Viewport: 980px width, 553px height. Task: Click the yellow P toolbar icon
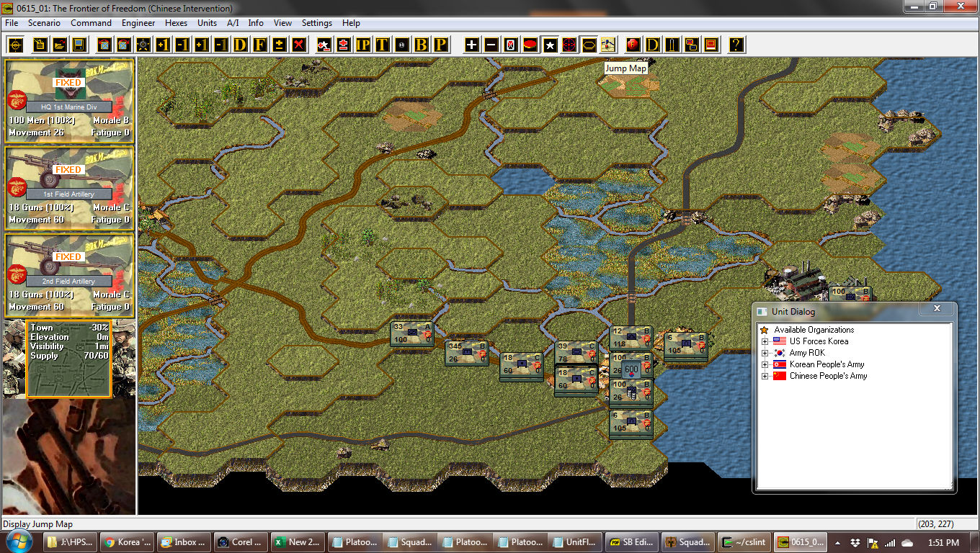click(x=441, y=45)
